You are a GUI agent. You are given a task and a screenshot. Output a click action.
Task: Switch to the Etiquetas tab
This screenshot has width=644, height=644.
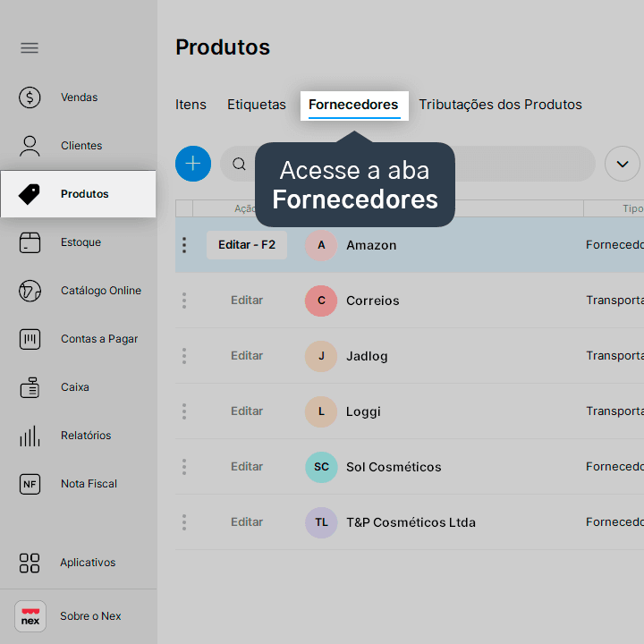(x=257, y=105)
